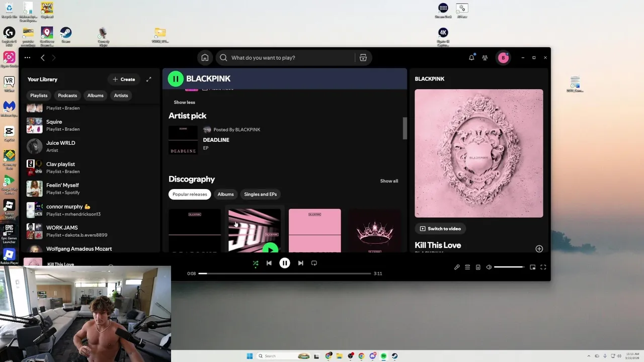
Task: Filter library by Playlists
Action: pos(39,96)
